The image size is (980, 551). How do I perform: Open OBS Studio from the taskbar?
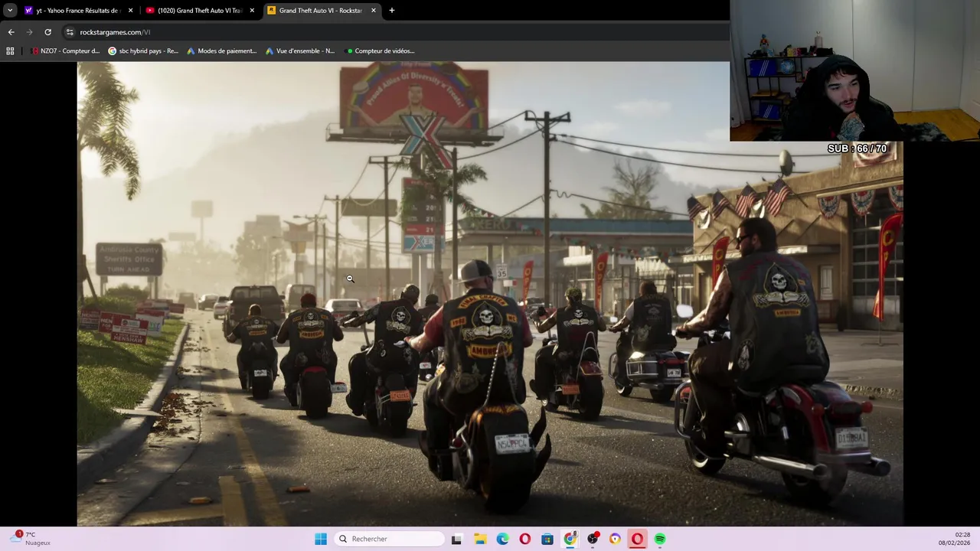click(593, 539)
